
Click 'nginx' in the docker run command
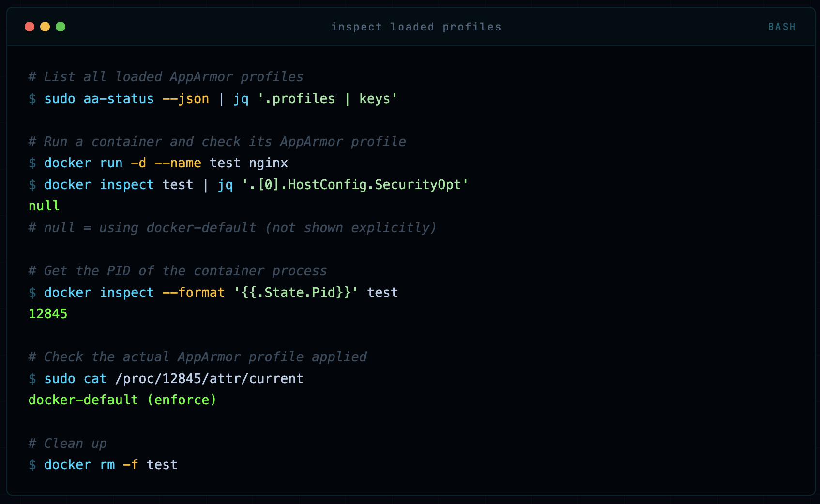(x=268, y=163)
